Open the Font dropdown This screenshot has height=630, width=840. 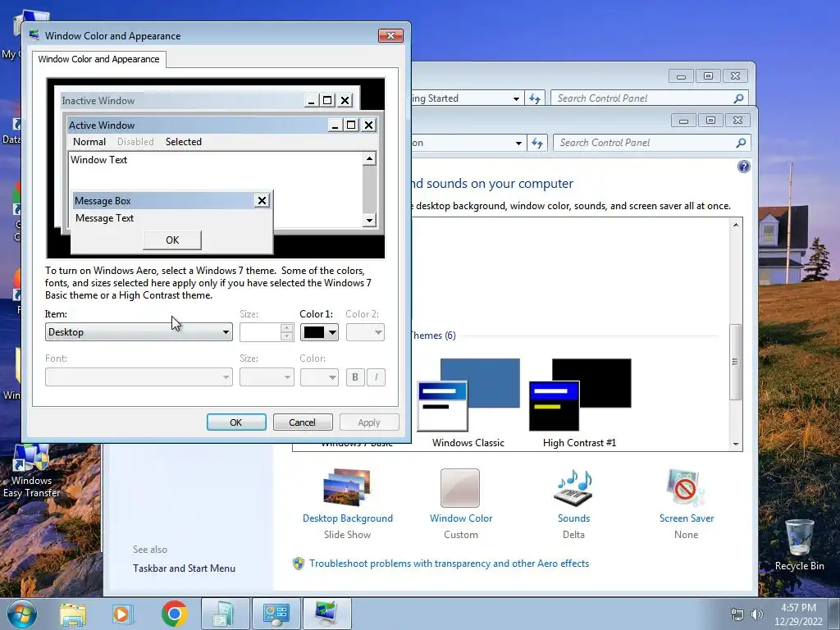pos(139,377)
